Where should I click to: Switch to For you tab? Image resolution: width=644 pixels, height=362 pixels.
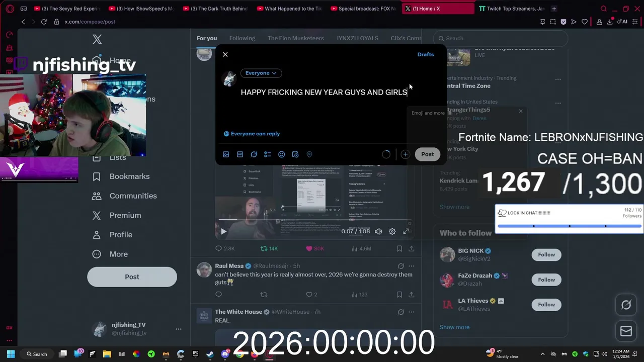207,38
